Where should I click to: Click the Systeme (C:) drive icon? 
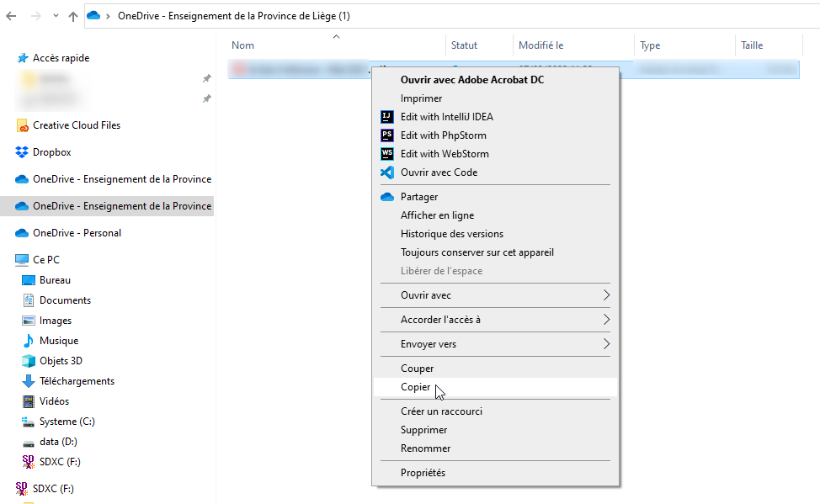pos(29,422)
